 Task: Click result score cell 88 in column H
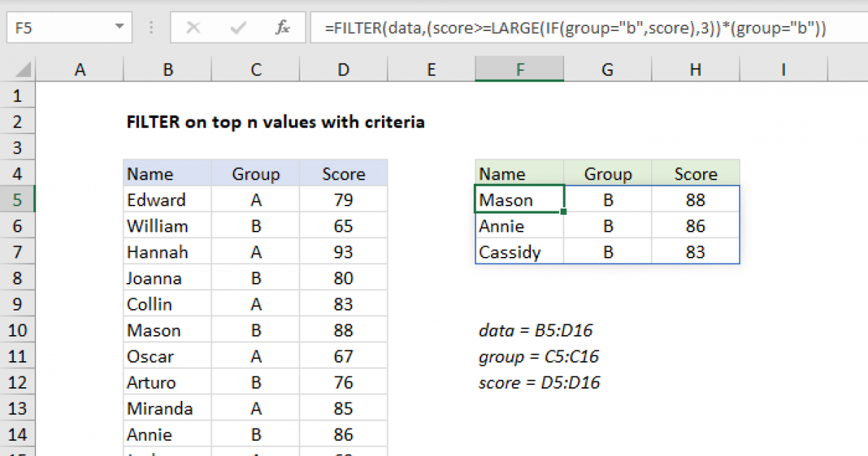(695, 200)
